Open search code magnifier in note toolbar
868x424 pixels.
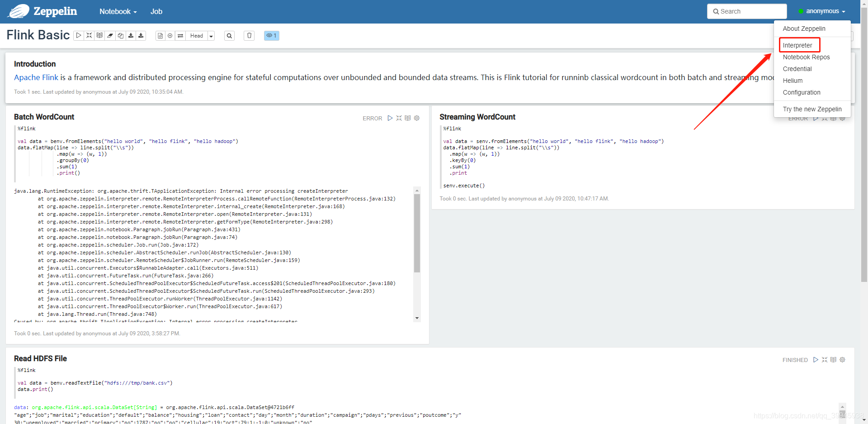[x=230, y=36]
